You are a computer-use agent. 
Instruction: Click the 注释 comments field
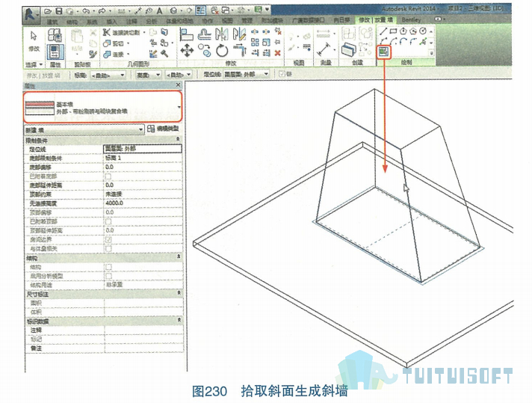pyautogui.click(x=143, y=330)
